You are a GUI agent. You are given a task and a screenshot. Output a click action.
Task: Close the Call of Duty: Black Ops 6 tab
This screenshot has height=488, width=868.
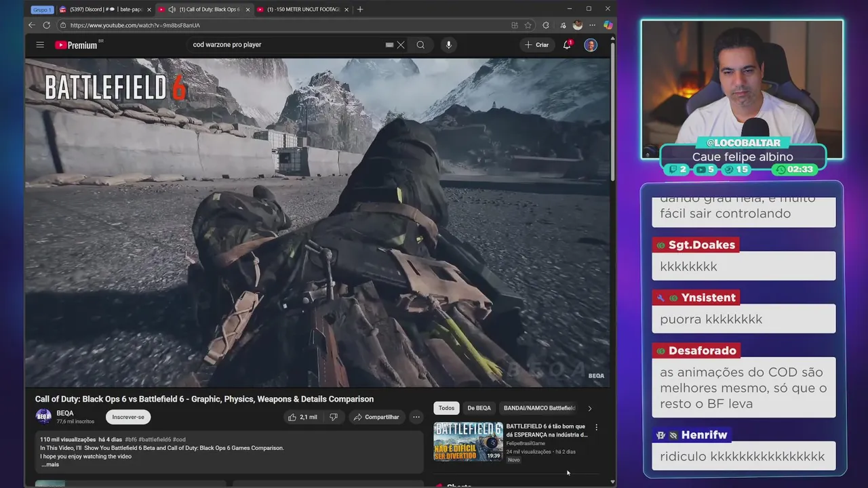(x=248, y=9)
